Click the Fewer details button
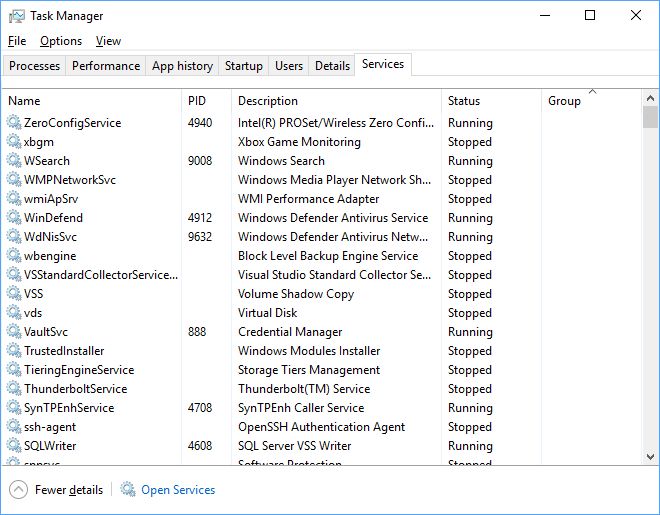This screenshot has height=515, width=660. pyautogui.click(x=56, y=490)
